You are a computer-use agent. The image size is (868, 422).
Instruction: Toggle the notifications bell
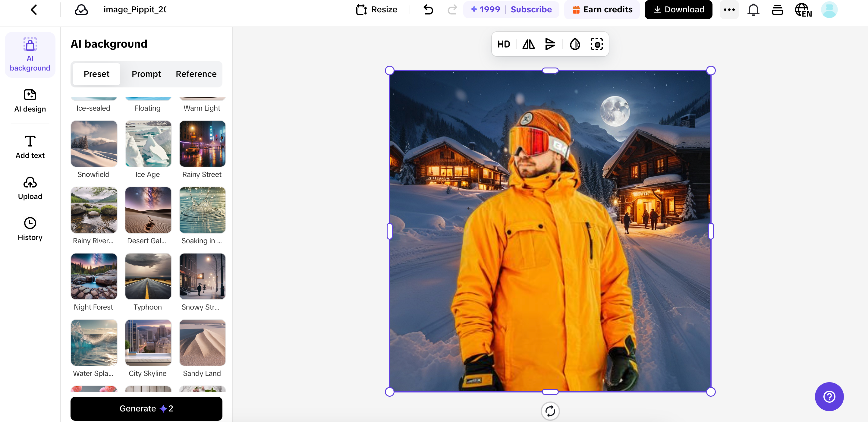pyautogui.click(x=753, y=9)
